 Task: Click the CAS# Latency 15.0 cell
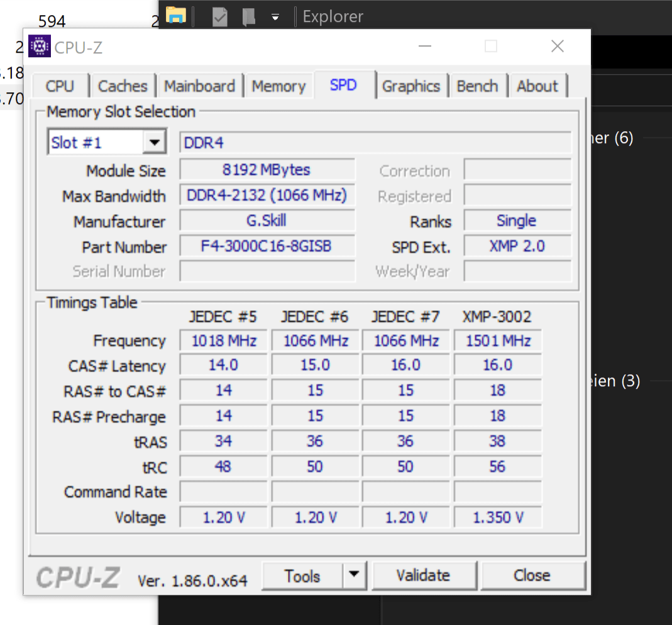(x=315, y=365)
